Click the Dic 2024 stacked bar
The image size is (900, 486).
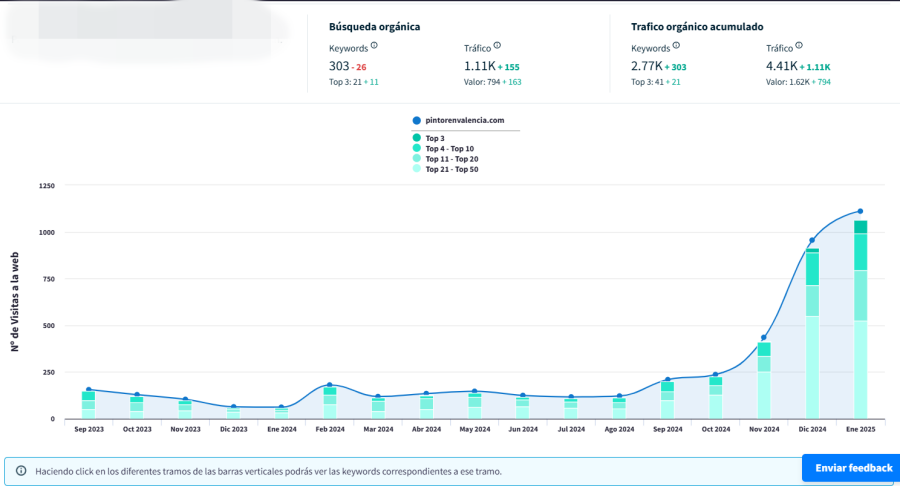[x=811, y=340]
